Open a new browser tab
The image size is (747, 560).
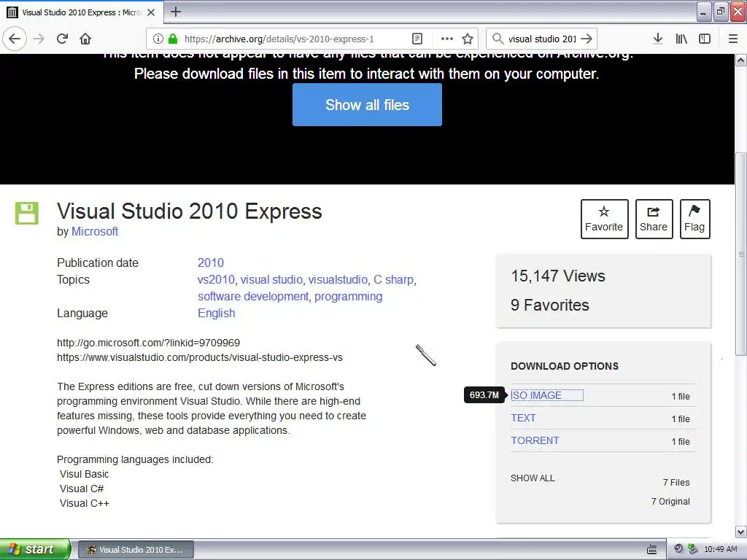coord(176,12)
